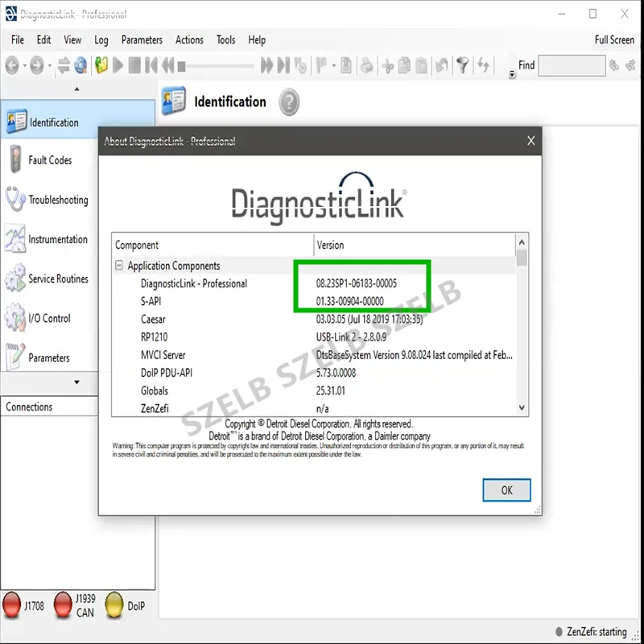Collapse the Application Components group

click(x=118, y=266)
